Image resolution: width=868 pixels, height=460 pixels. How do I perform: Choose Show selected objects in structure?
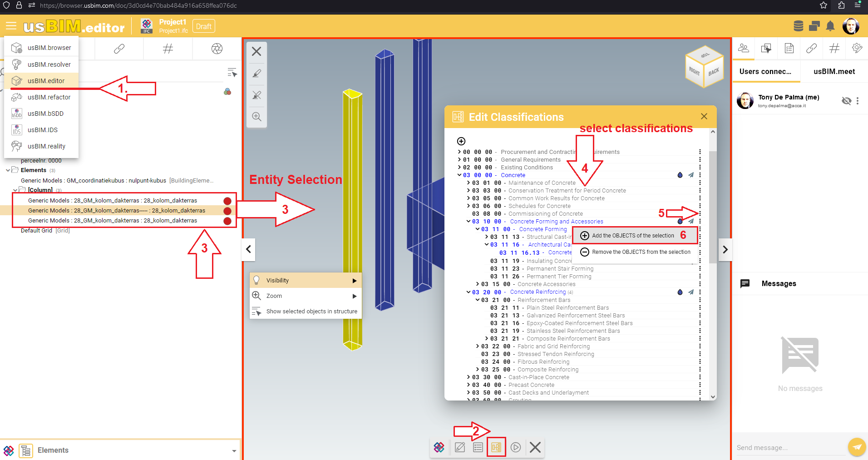pyautogui.click(x=306, y=311)
